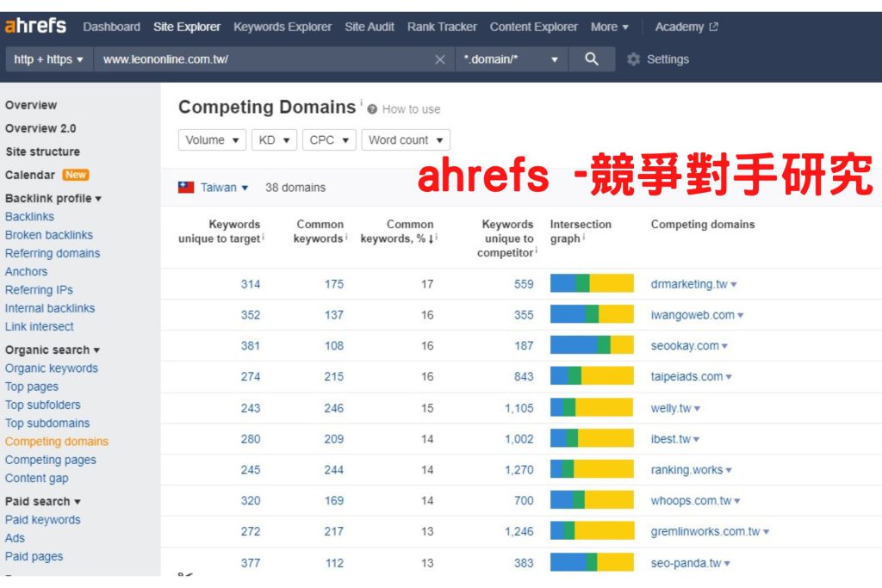Click the search magnifier icon
This screenshot has width=882, height=588.
591,59
